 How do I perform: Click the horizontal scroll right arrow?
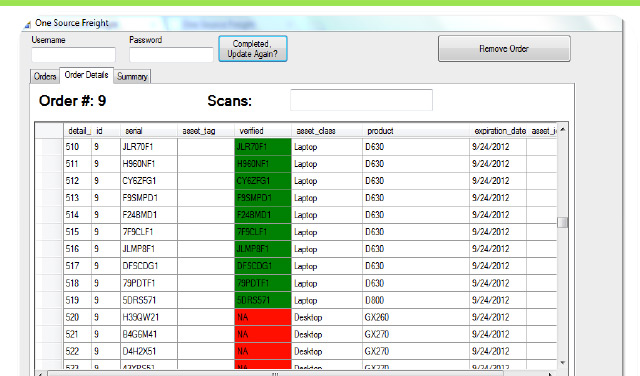click(550, 374)
